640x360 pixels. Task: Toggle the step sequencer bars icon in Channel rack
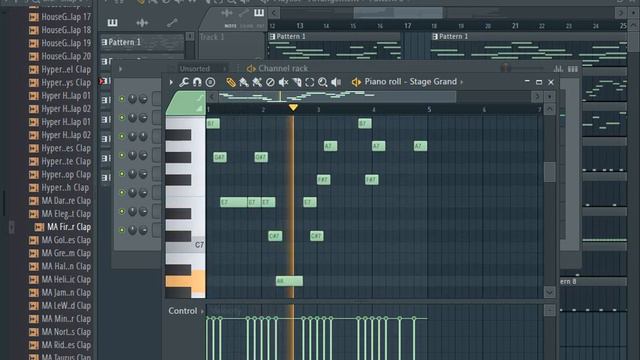click(x=573, y=69)
